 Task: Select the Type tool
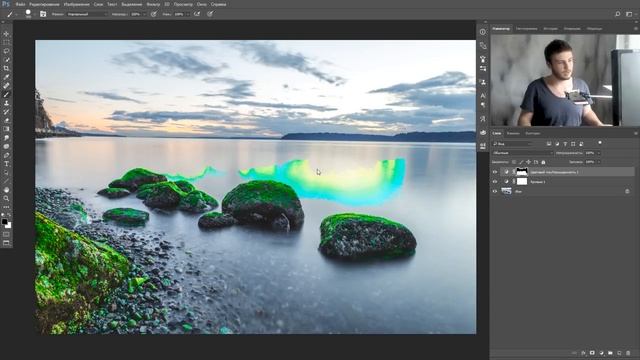[x=6, y=164]
